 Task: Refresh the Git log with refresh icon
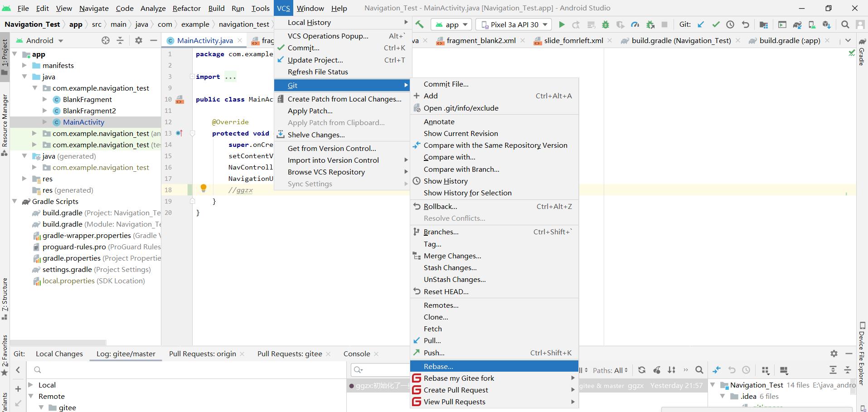pos(642,370)
